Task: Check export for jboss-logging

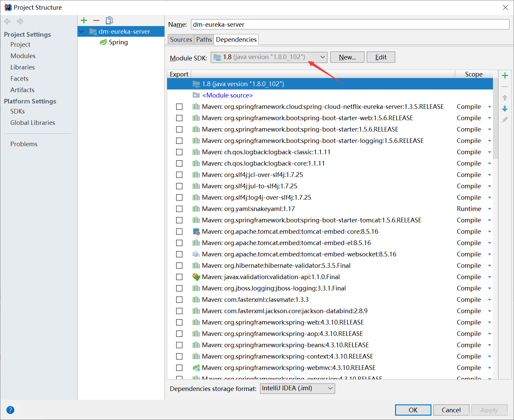Action: pos(179,288)
